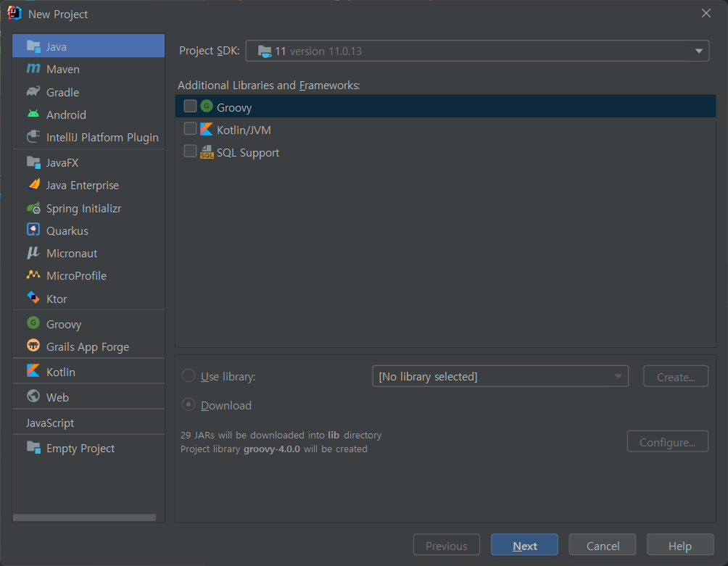728x566 pixels.
Task: Choose Gradle project type
Action: click(88, 92)
